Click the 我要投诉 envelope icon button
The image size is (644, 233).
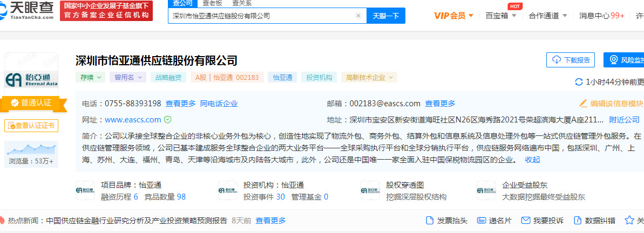pyautogui.click(x=542, y=220)
